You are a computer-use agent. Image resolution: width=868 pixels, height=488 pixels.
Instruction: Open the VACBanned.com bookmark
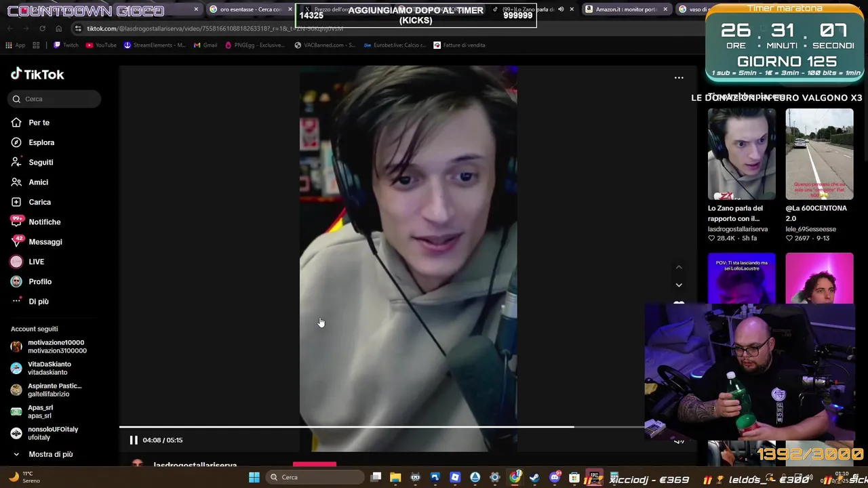[325, 45]
